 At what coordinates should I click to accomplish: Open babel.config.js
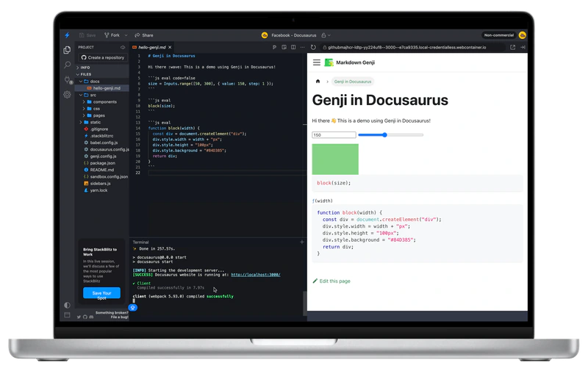[x=102, y=143]
